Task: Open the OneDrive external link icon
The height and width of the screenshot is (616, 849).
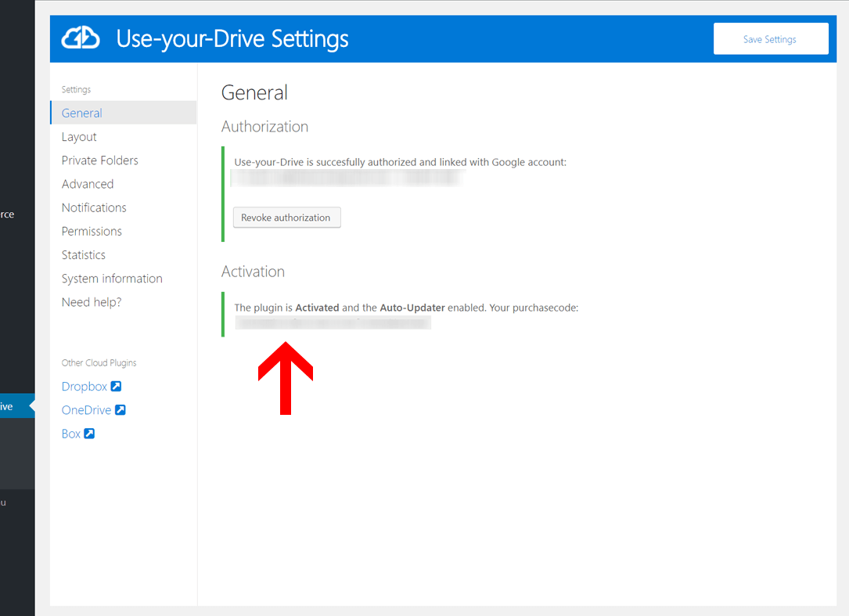Action: click(x=121, y=410)
